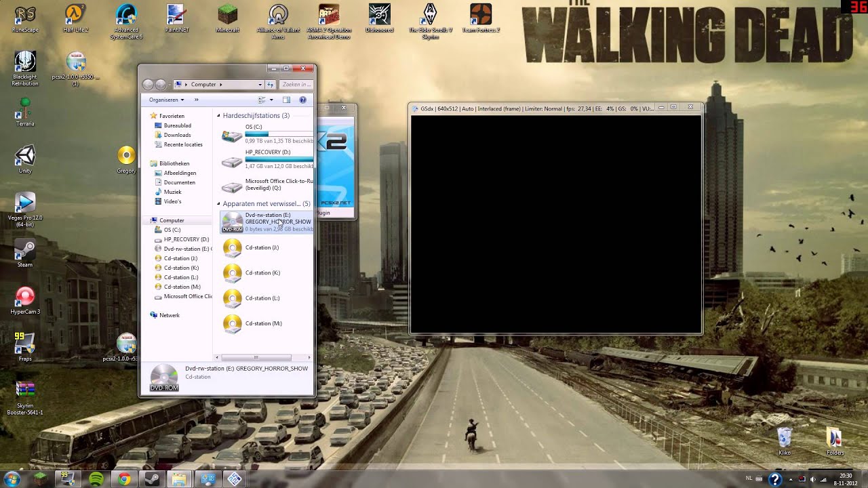Switch to Google Chrome on the taskbar

click(x=124, y=479)
